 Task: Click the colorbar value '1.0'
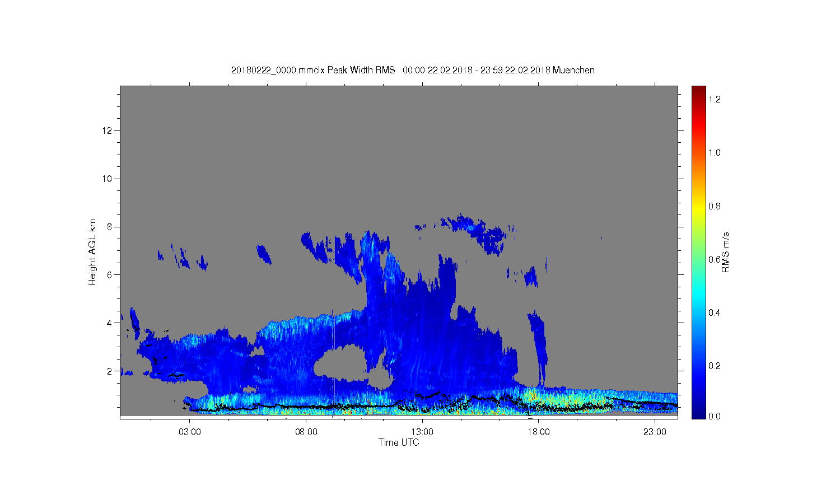click(715, 152)
